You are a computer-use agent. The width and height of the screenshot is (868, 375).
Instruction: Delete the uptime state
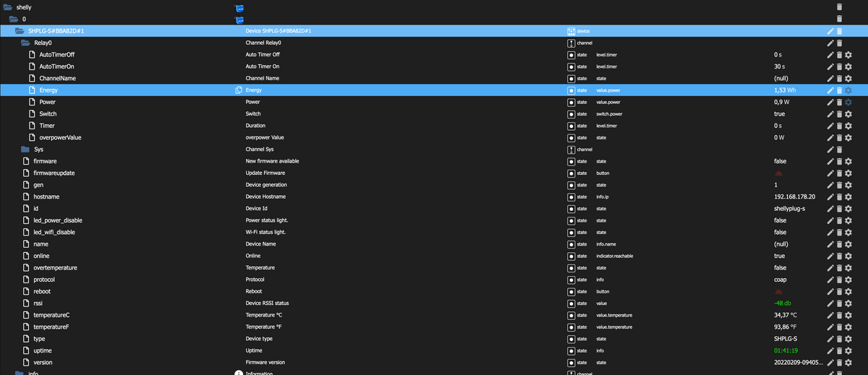[839, 350]
